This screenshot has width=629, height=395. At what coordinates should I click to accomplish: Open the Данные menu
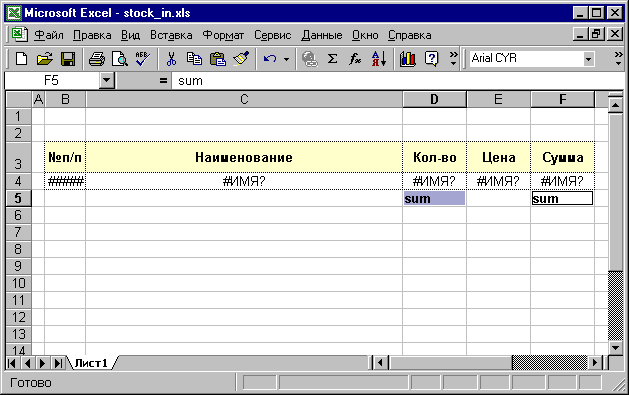[322, 35]
